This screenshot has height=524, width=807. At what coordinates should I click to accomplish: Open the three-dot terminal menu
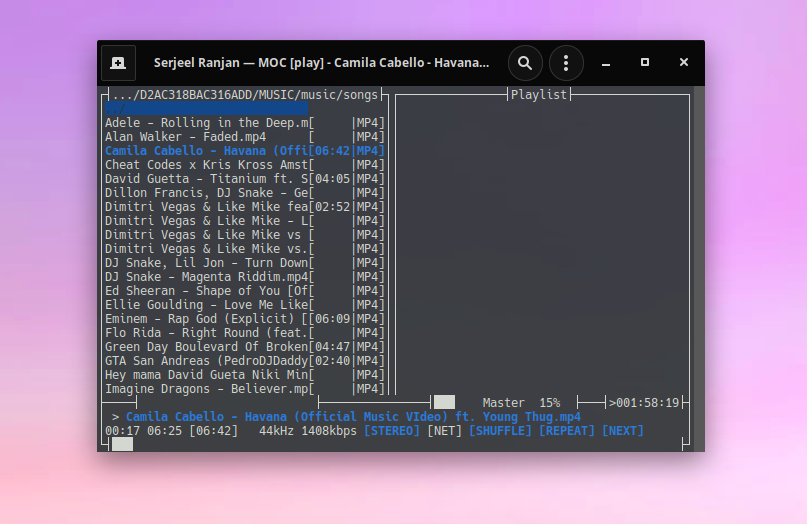(x=566, y=63)
